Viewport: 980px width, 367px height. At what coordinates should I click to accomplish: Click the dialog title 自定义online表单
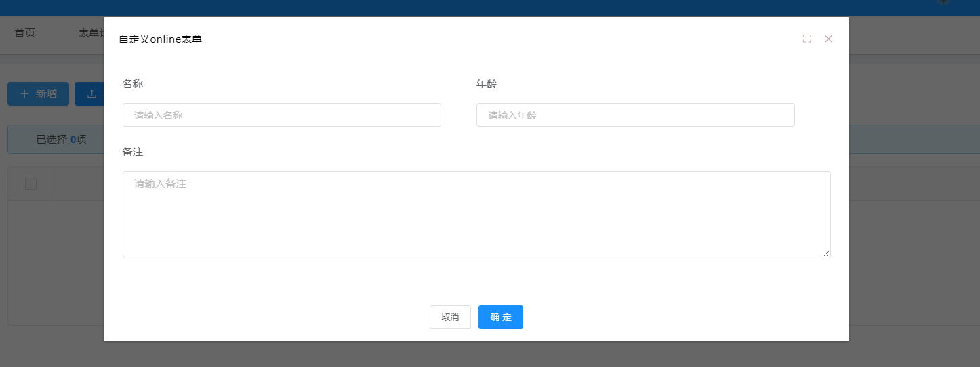point(160,39)
